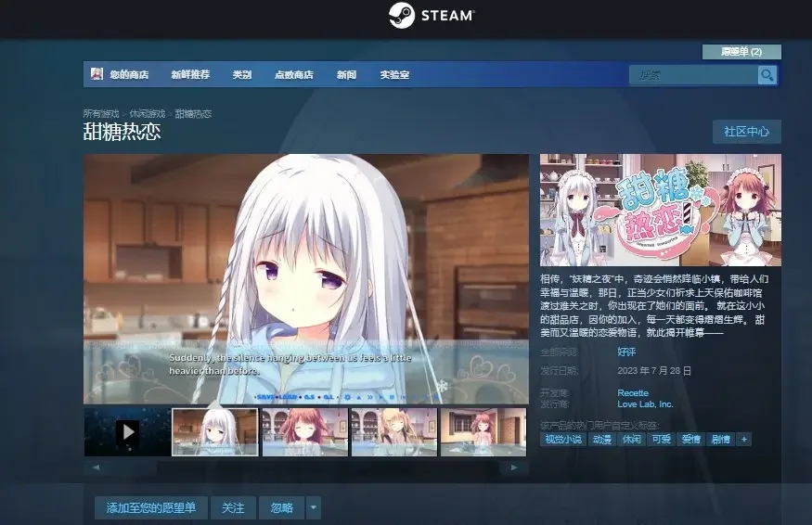The image size is (812, 525).
Task: Click the 愿望单 (2) button
Action: pos(741,52)
